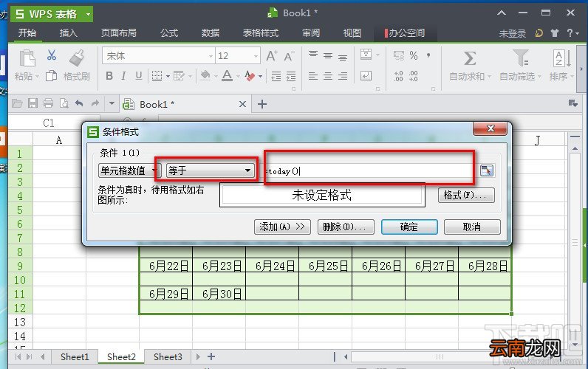
Task: Click the undo arrow icon
Action: [79, 103]
